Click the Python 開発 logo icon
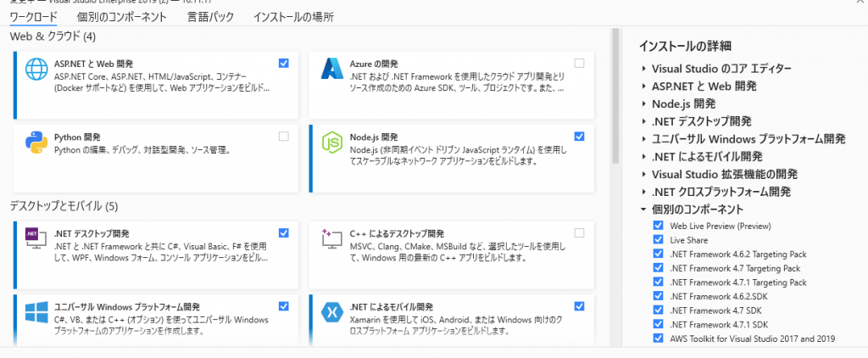 click(36, 142)
